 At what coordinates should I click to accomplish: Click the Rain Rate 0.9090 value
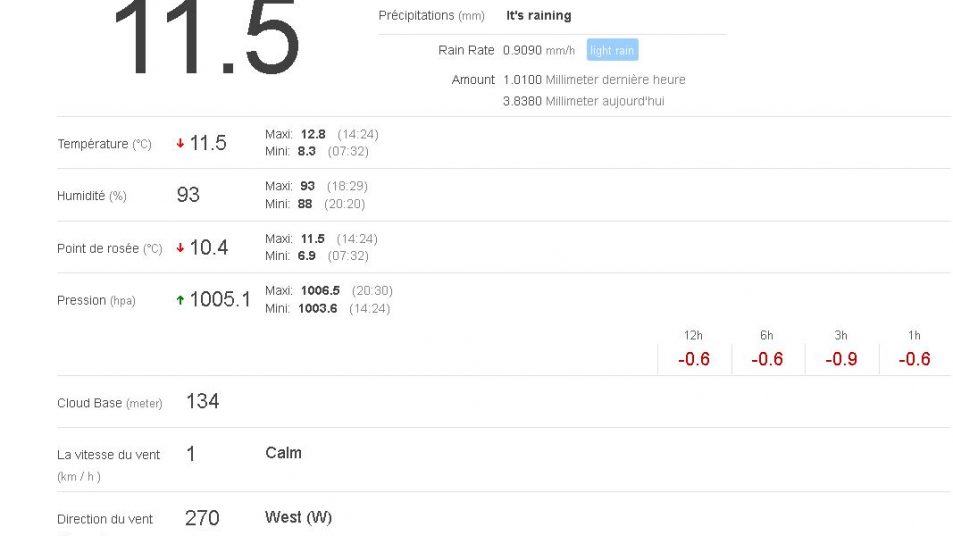(522, 50)
